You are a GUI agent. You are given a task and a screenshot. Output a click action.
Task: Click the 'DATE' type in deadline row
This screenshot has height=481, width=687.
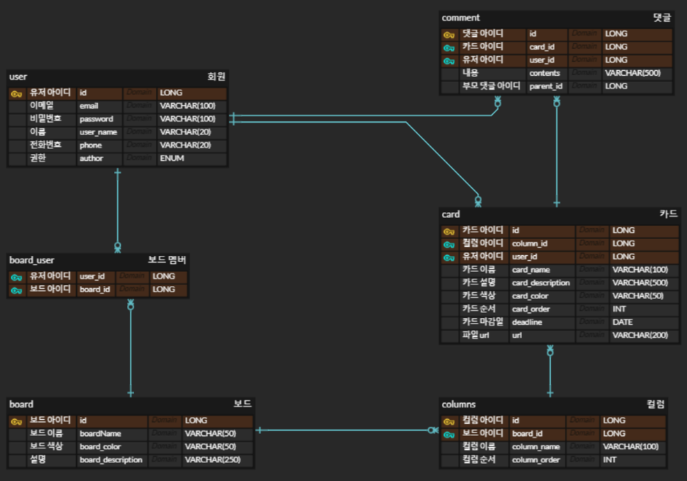tap(623, 322)
